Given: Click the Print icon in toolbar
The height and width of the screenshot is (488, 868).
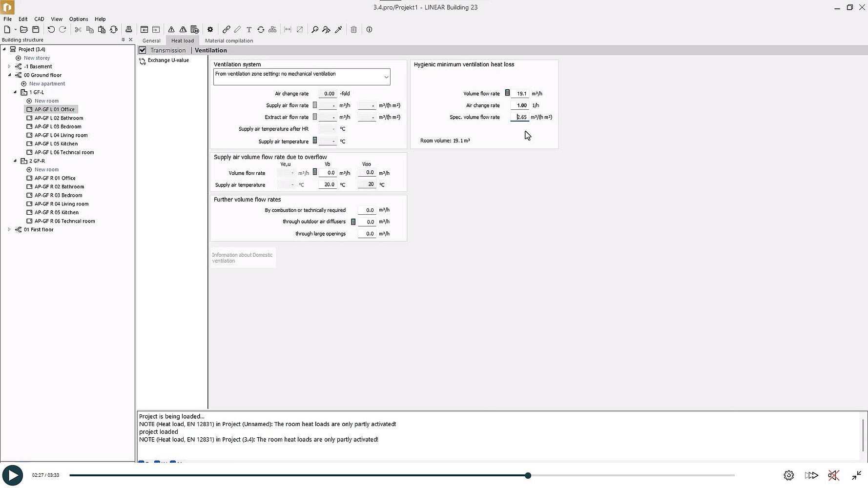Looking at the screenshot, I should click(128, 30).
